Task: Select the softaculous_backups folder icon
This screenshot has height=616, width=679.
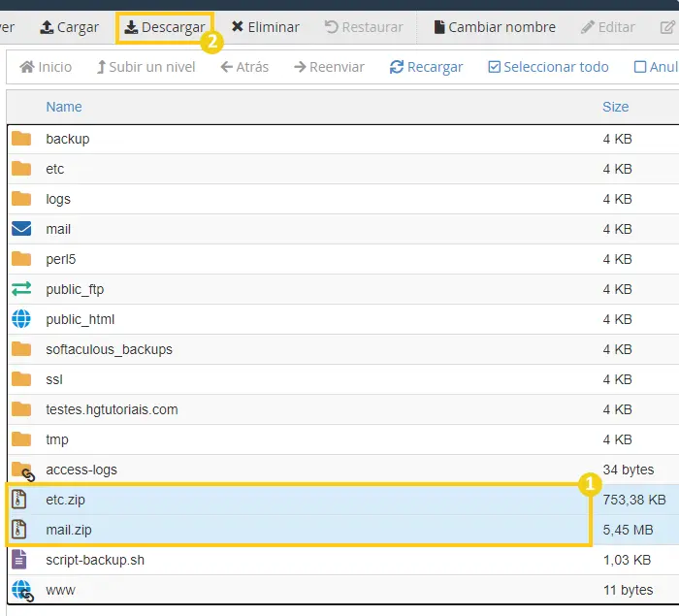Action: click(x=21, y=349)
